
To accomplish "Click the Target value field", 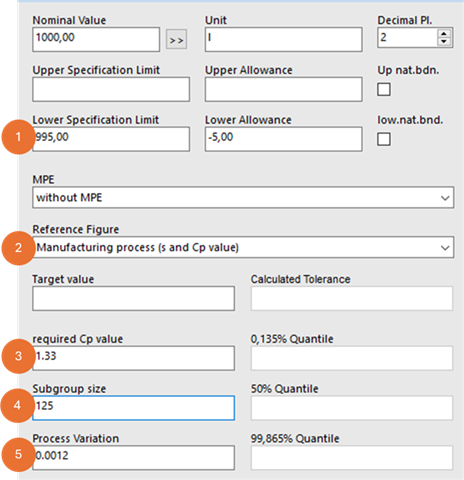I will click(x=133, y=298).
